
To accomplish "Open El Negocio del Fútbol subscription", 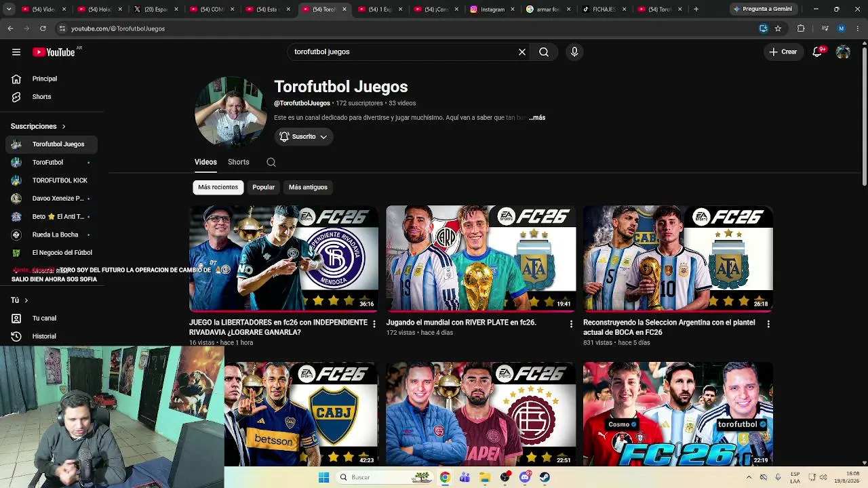I will 52,253.
